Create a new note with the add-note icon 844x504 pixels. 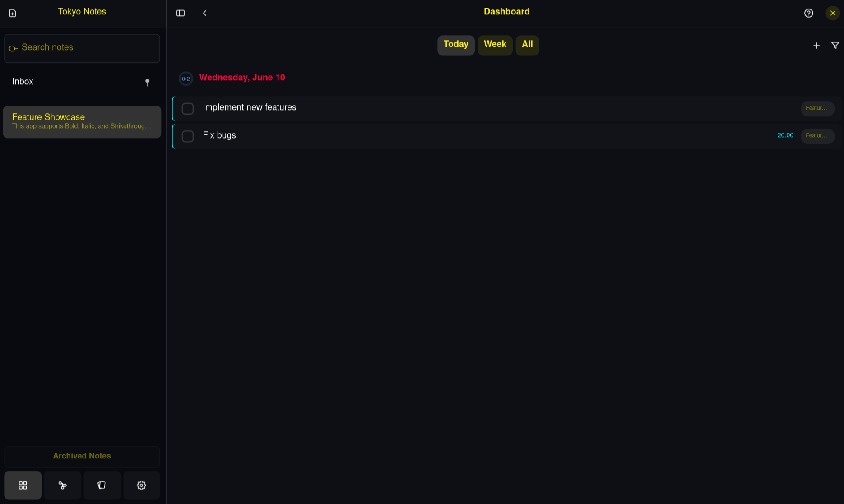tap(13, 13)
